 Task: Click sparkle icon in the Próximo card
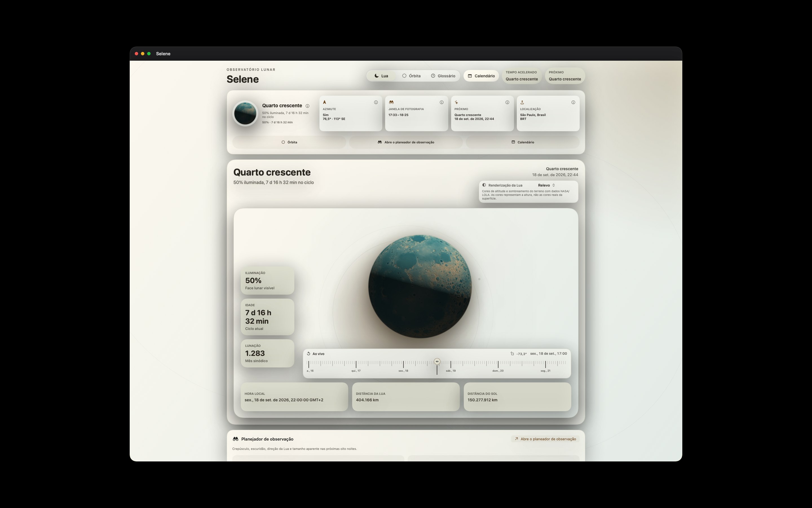(x=456, y=102)
